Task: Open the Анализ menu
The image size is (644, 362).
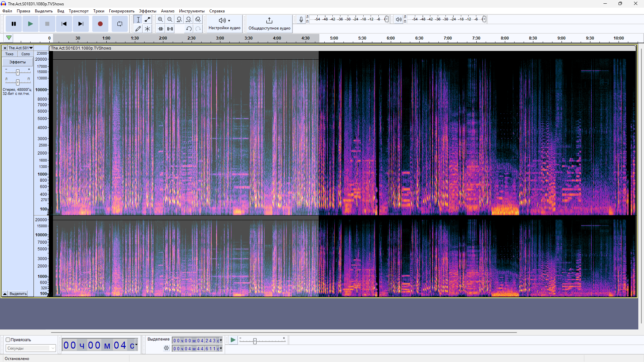Action: point(167,11)
